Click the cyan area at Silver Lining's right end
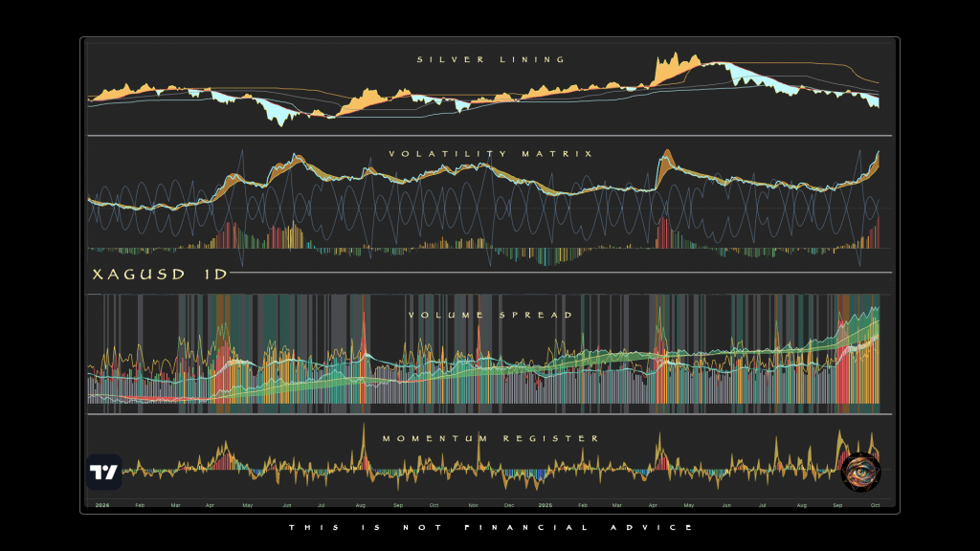 pyautogui.click(x=873, y=101)
